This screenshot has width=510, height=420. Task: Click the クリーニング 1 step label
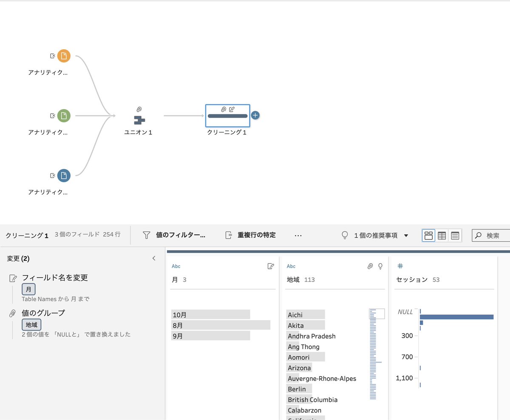point(227,132)
